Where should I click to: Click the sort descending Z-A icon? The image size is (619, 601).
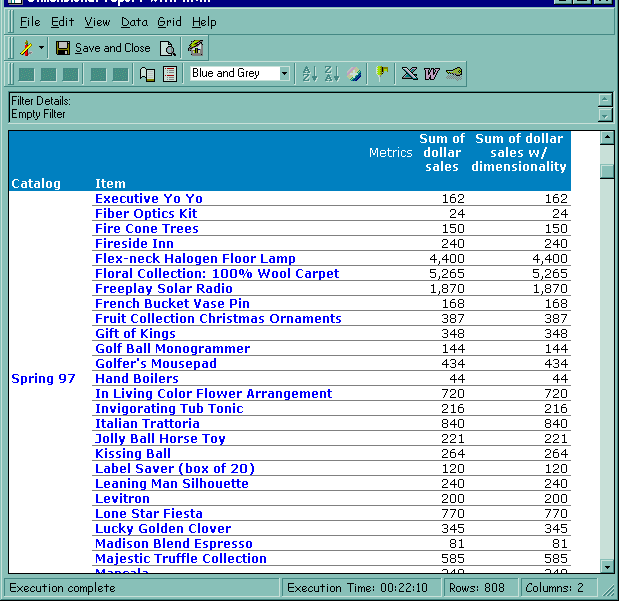pos(332,74)
